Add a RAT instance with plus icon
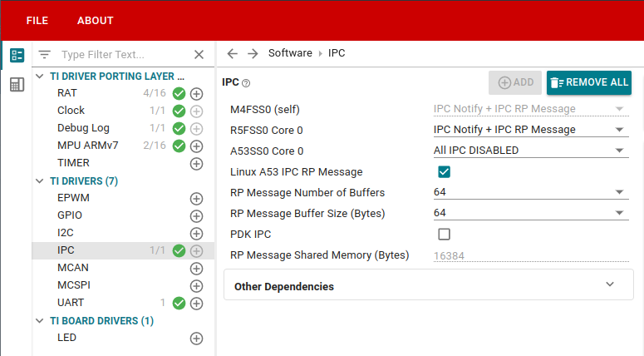This screenshot has height=356, width=644. [x=196, y=94]
